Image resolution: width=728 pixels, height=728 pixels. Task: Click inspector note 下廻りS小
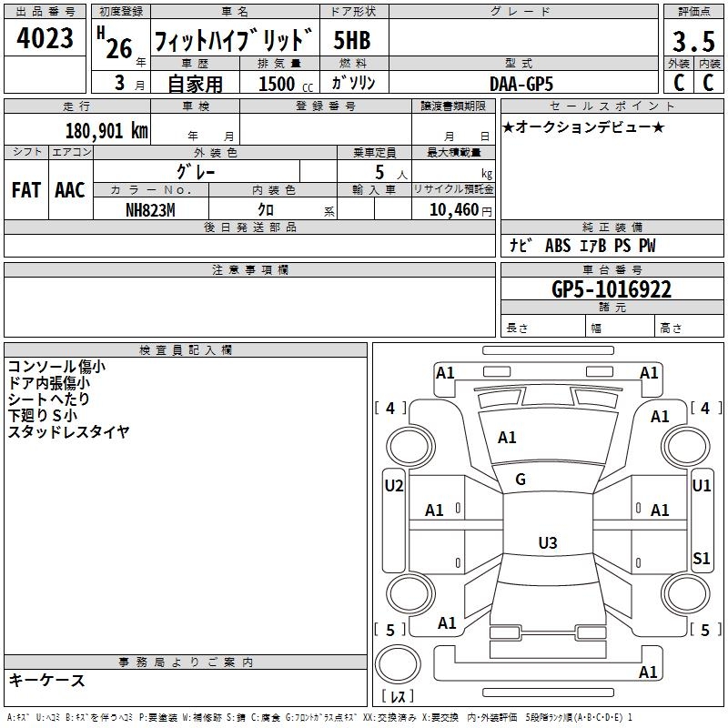click(42, 416)
